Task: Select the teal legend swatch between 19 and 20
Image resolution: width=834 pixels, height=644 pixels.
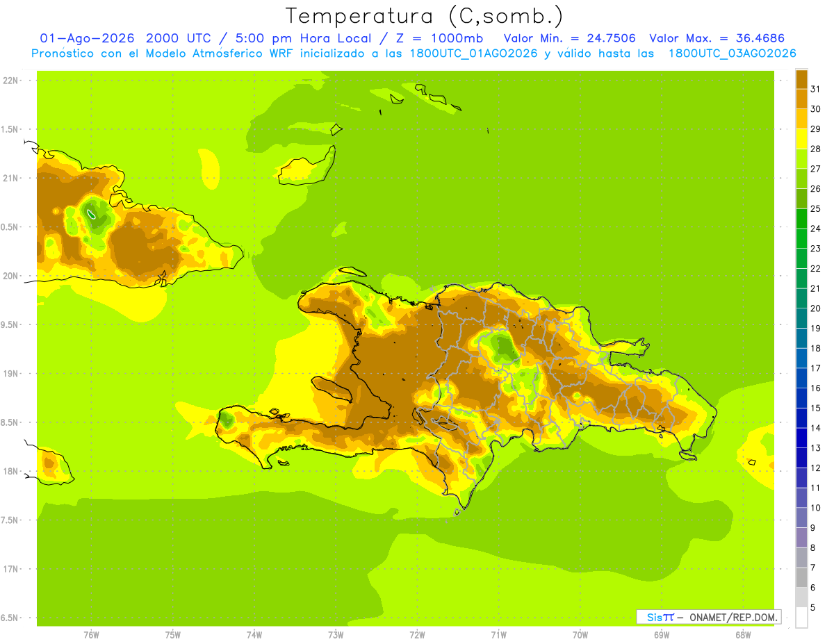Action: (x=801, y=318)
